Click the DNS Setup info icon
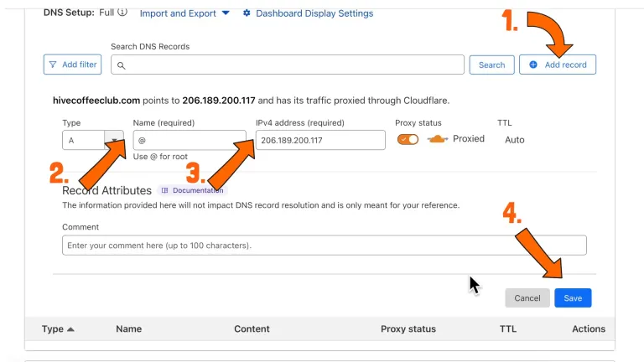 [x=122, y=13]
